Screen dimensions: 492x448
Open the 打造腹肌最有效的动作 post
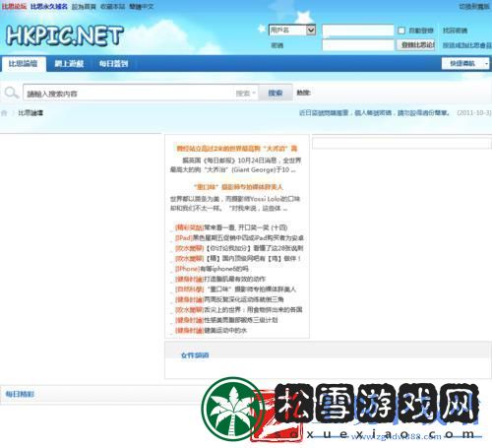(x=235, y=279)
